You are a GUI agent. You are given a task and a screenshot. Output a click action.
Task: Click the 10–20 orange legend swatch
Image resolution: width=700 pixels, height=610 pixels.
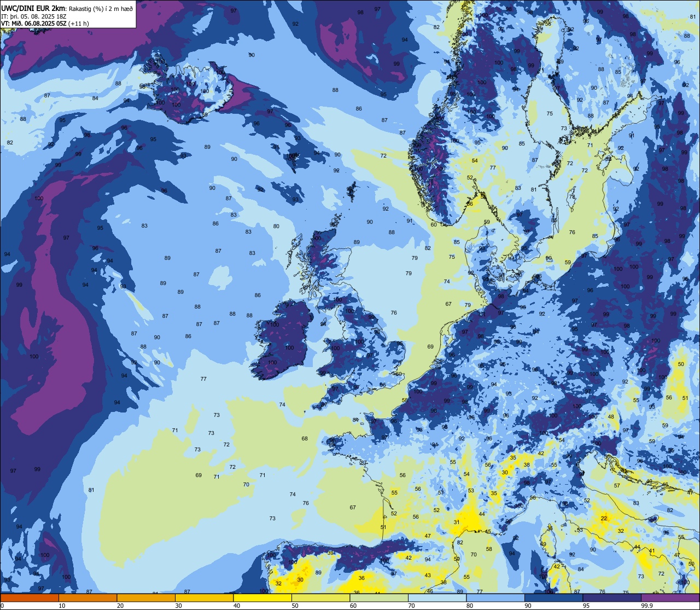pos(87,597)
